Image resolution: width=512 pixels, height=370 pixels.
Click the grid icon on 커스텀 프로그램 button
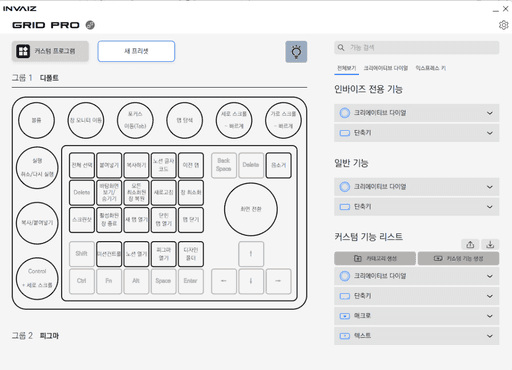click(23, 51)
